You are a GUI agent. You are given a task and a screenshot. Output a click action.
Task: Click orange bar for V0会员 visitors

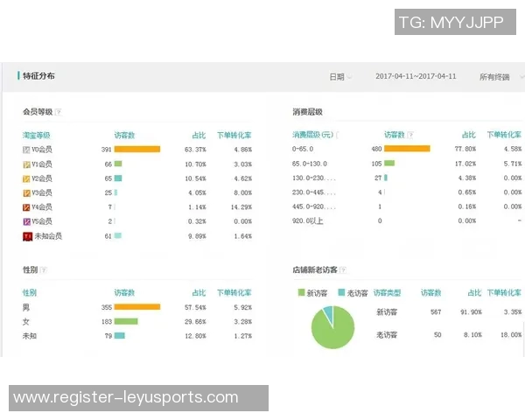point(137,149)
